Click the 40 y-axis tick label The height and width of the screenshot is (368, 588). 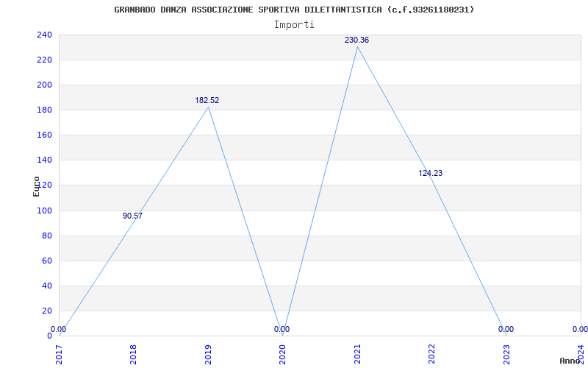(x=46, y=286)
